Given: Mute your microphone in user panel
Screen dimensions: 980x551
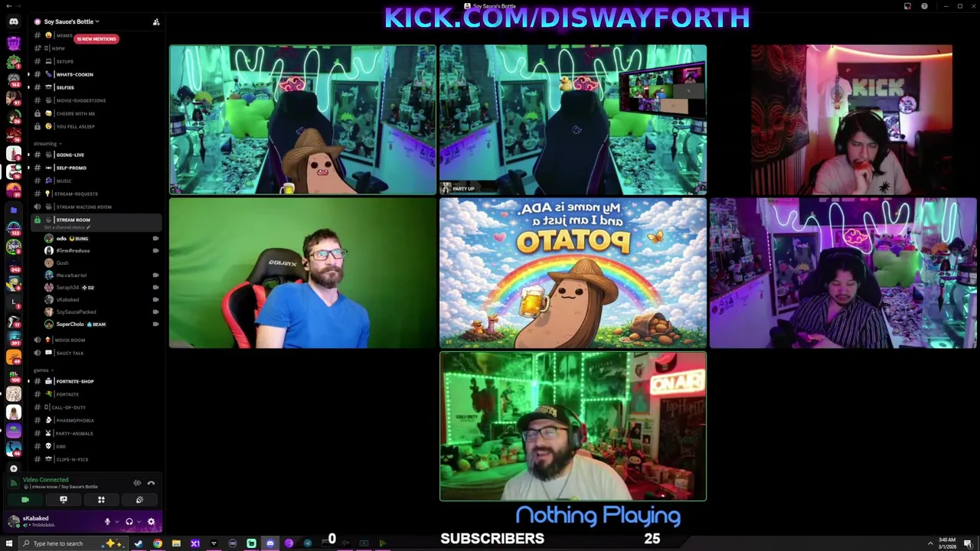Looking at the screenshot, I should click(x=107, y=522).
